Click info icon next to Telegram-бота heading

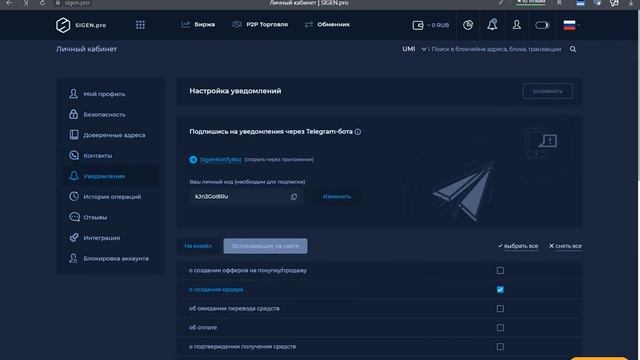coord(358,132)
